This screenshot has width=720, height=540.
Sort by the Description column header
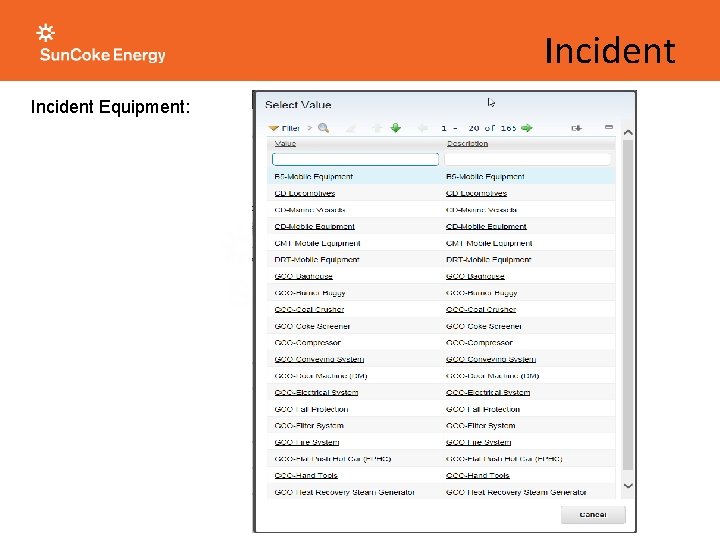[467, 143]
